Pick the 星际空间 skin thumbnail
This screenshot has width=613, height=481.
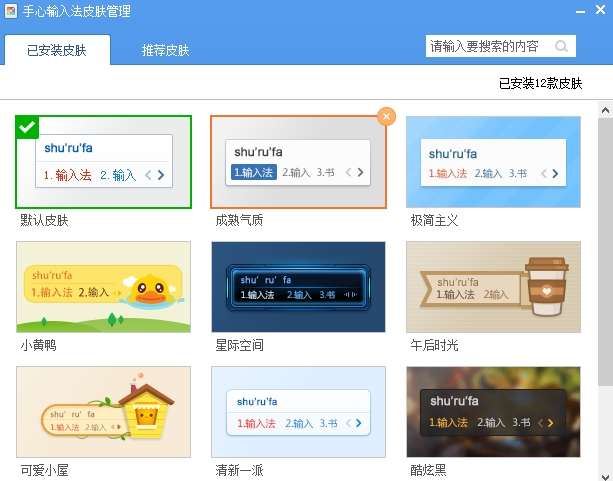pos(298,287)
